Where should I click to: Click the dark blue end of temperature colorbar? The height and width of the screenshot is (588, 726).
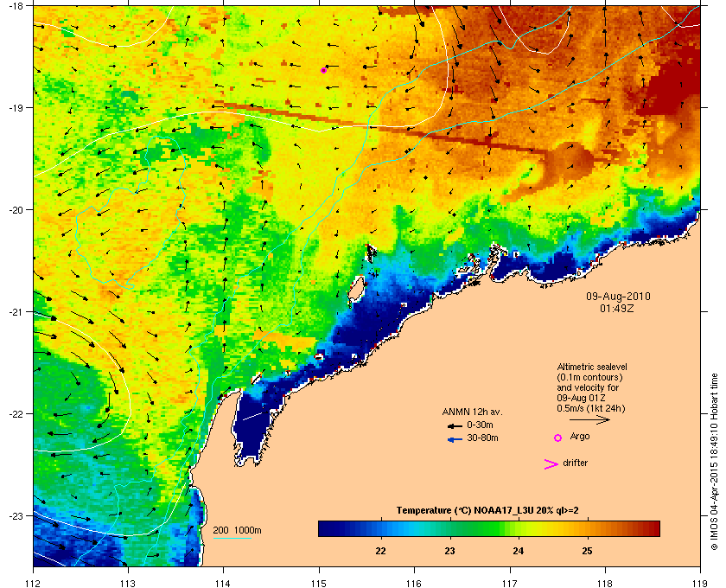[x=327, y=528]
